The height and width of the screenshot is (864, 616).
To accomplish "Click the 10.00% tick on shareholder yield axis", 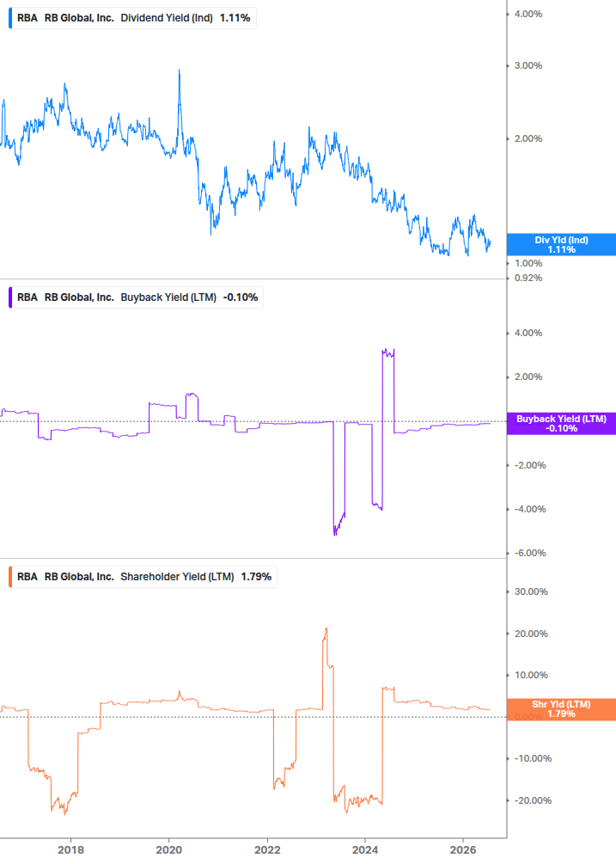I will 531,675.
